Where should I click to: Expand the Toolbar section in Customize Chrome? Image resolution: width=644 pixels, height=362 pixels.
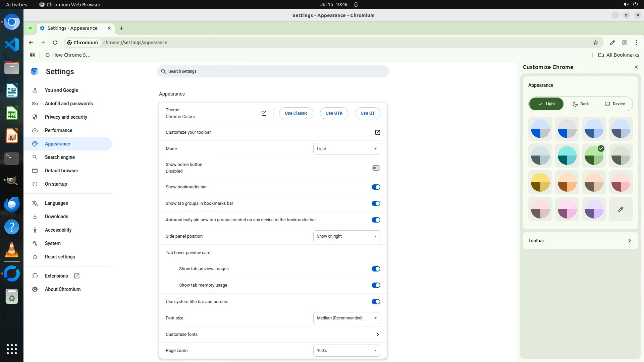pos(580,241)
